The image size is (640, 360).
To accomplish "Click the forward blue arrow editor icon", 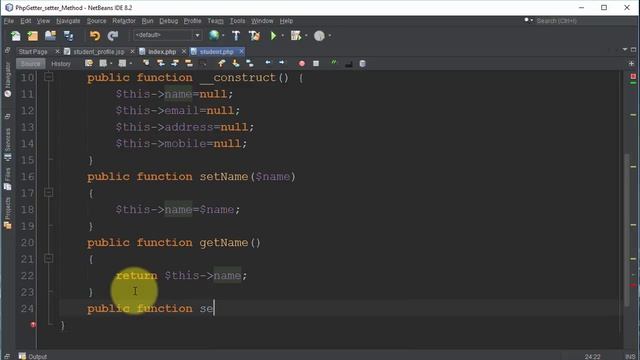I will coord(282,63).
